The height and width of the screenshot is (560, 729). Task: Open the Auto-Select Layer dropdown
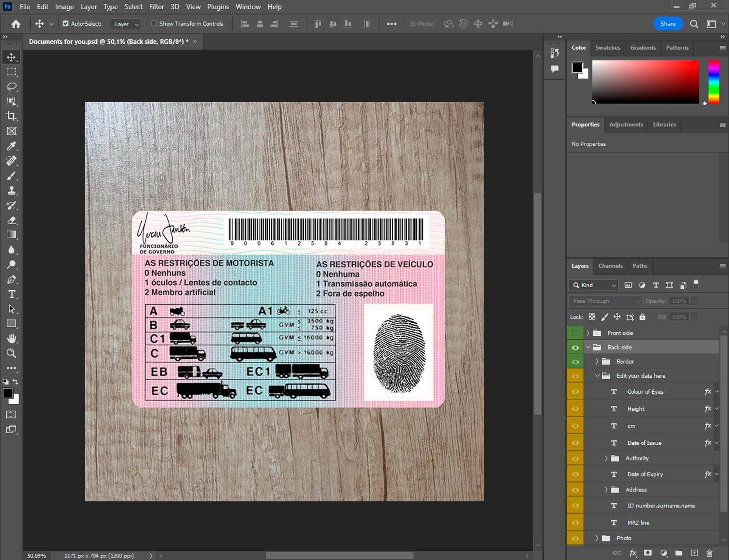[126, 24]
